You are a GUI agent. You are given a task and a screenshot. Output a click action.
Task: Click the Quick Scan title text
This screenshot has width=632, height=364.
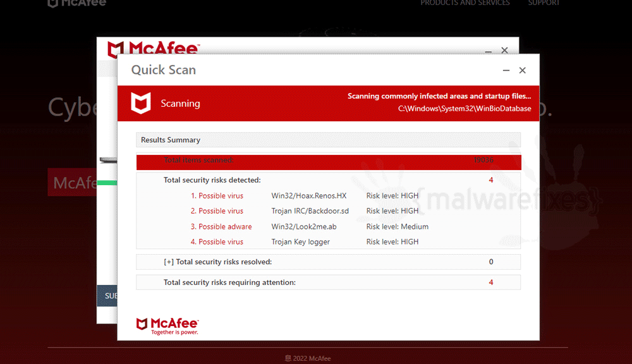click(x=163, y=70)
